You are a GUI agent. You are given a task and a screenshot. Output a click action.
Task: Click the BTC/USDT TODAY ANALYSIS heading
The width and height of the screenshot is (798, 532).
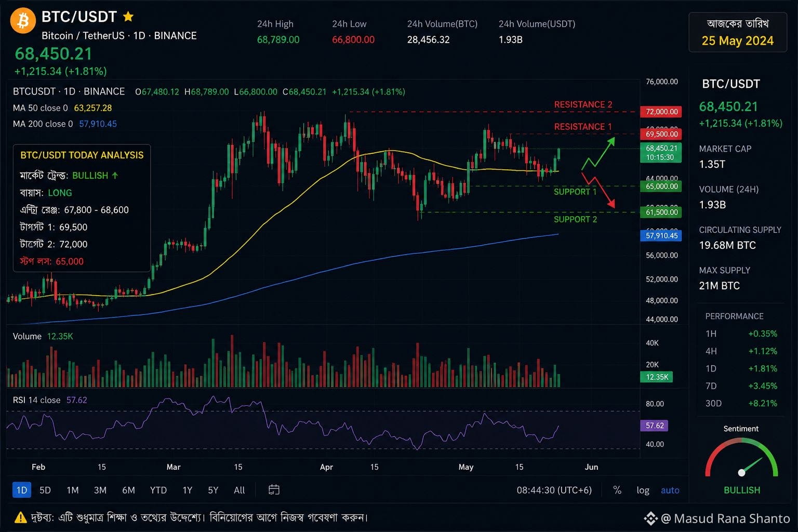(x=82, y=155)
